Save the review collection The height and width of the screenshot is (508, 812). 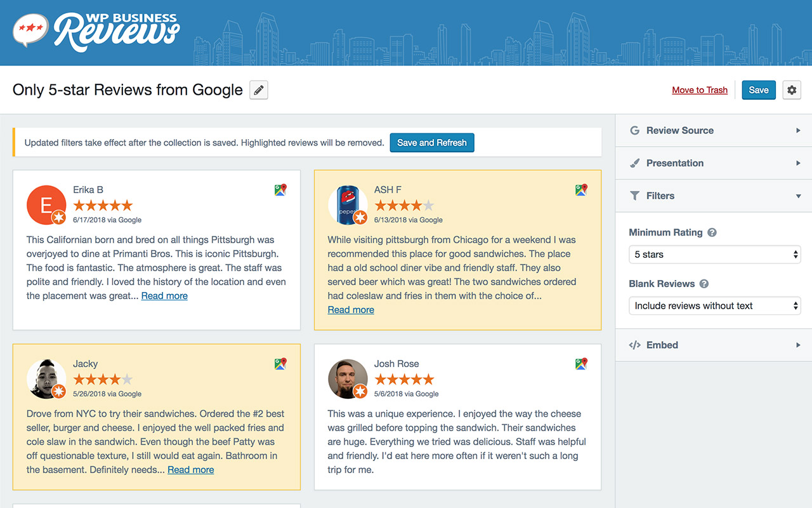759,90
